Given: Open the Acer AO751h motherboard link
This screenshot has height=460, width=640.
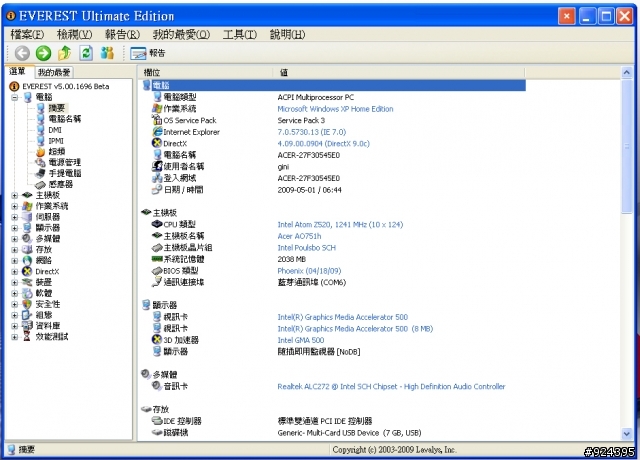Looking at the screenshot, I should 299,236.
